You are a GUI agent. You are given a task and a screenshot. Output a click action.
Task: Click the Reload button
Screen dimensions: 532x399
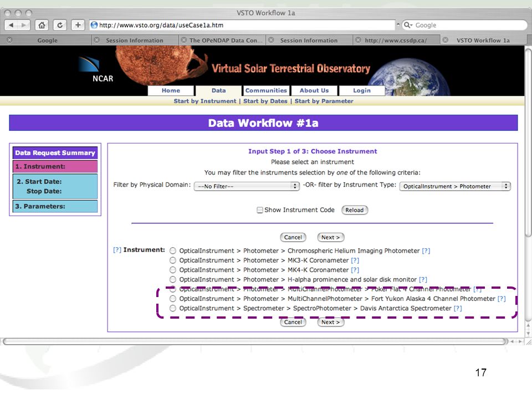355,210
